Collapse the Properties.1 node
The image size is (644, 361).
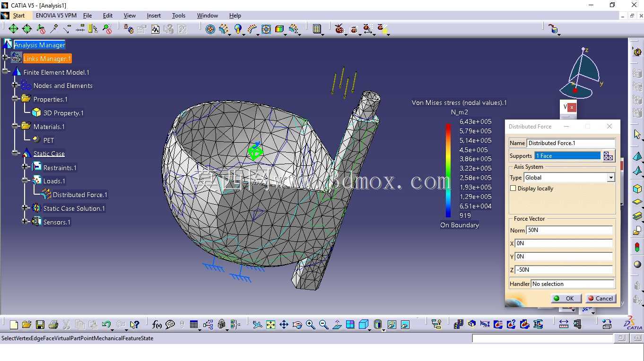(x=15, y=99)
